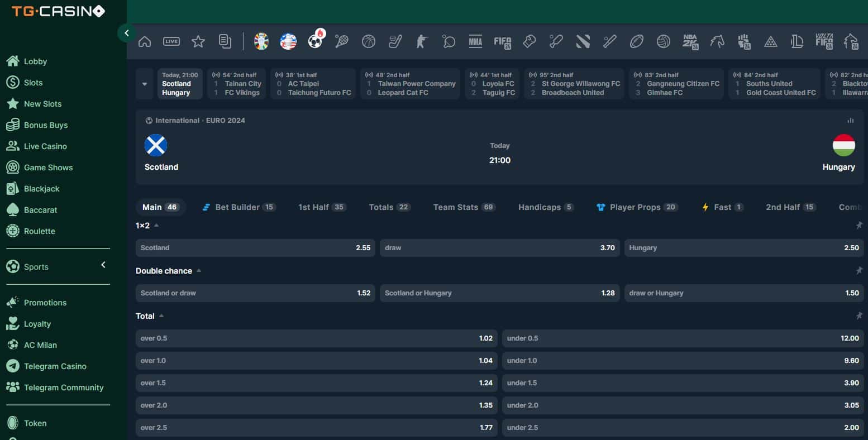The height and width of the screenshot is (440, 868).
Task: Collapse the Total market section
Action: point(161,316)
